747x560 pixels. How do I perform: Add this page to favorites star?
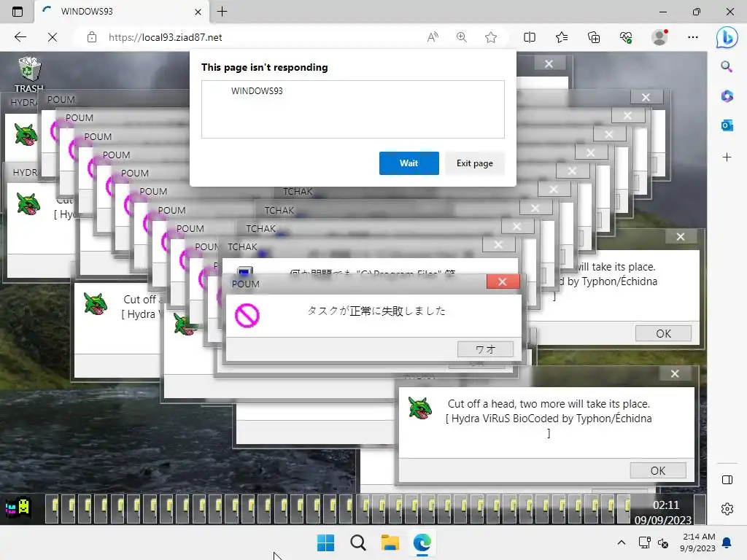pyautogui.click(x=491, y=37)
